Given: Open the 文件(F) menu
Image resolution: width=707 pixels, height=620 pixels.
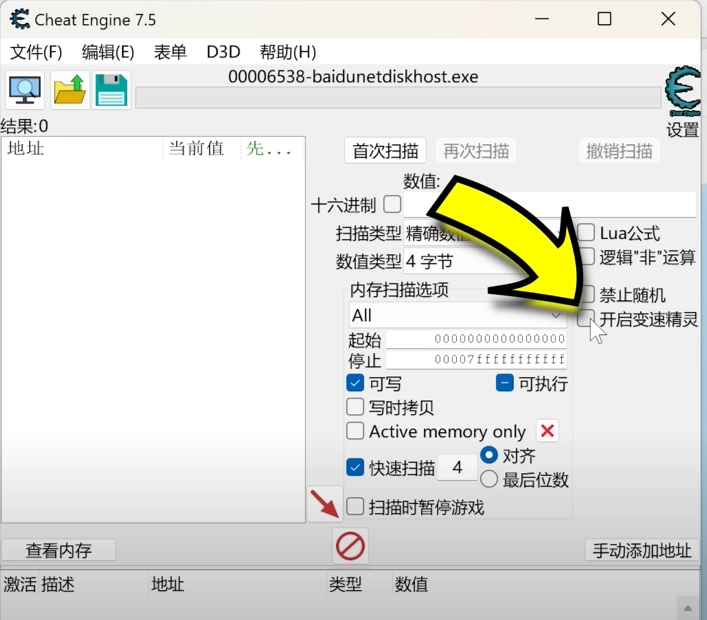Looking at the screenshot, I should coord(36,52).
